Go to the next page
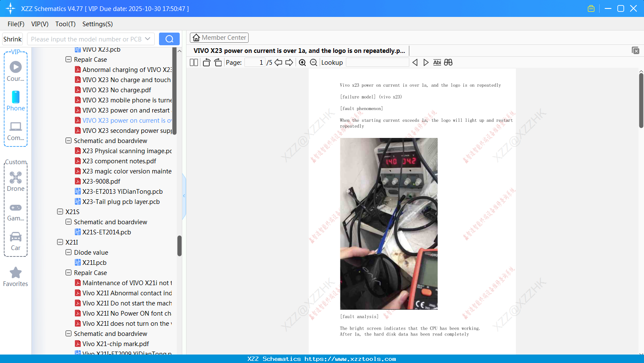 pyautogui.click(x=289, y=62)
